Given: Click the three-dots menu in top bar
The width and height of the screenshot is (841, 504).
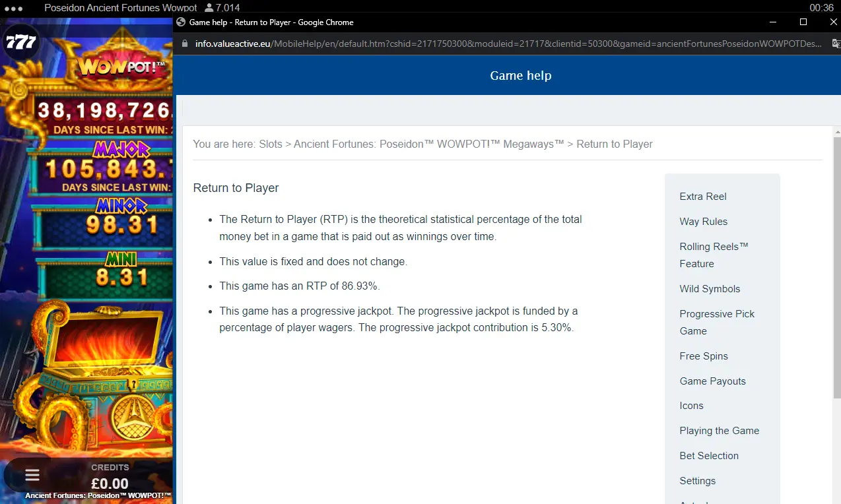Looking at the screenshot, I should pos(13,9).
